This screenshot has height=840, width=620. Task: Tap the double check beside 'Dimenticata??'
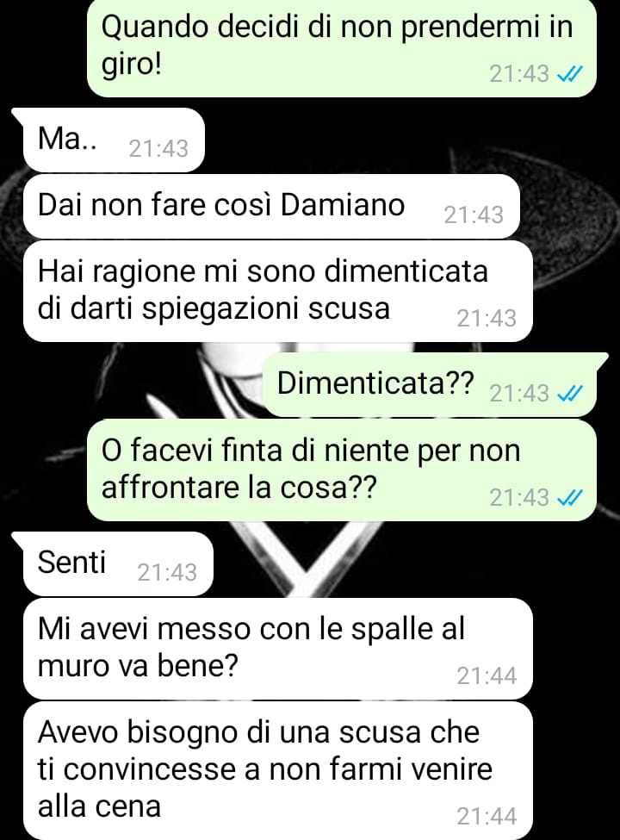point(570,394)
